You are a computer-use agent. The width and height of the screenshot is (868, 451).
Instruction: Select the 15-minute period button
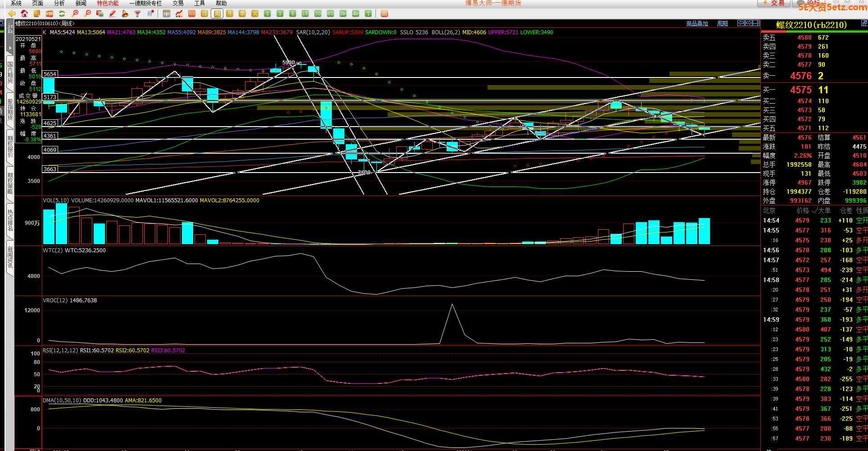pos(305,14)
